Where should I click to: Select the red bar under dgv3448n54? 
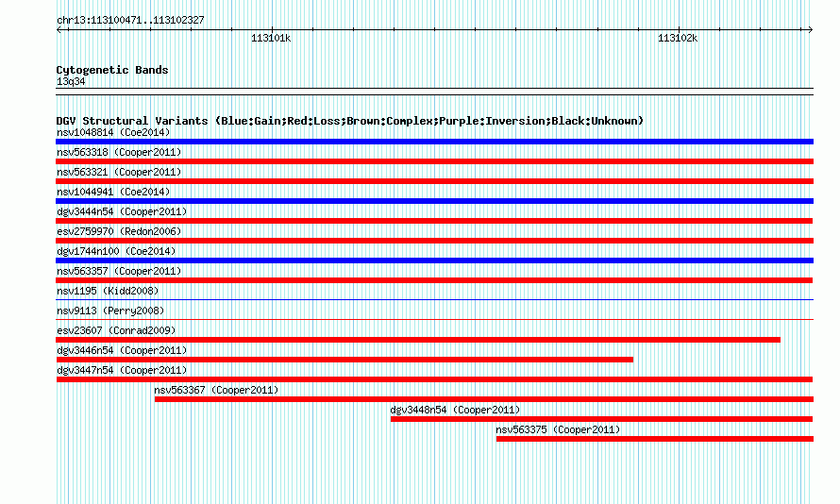pos(601,419)
